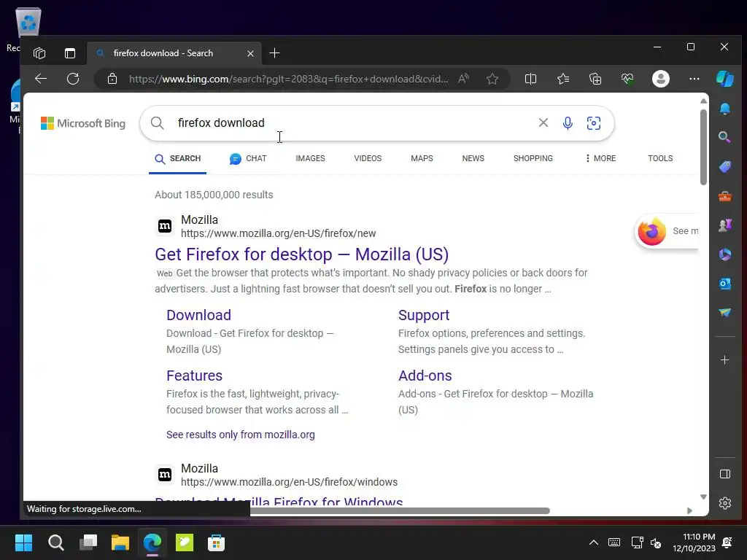
Task: Refresh the Bing search page
Action: click(73, 79)
